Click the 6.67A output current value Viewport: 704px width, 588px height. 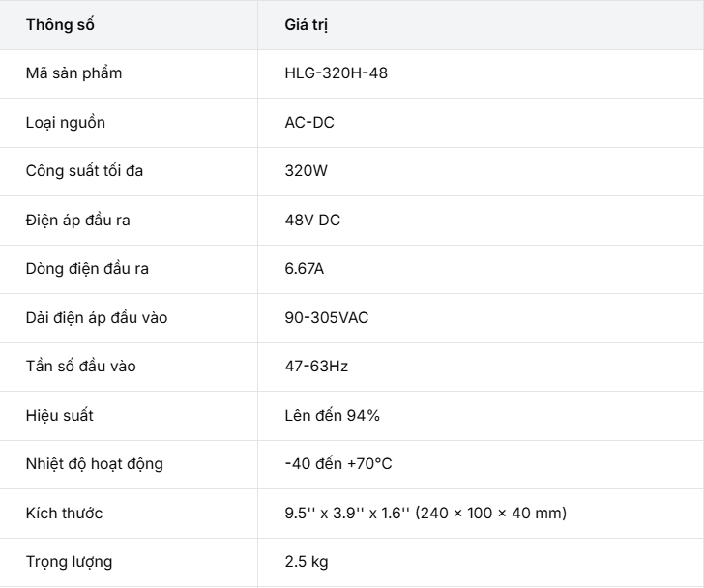coord(305,269)
